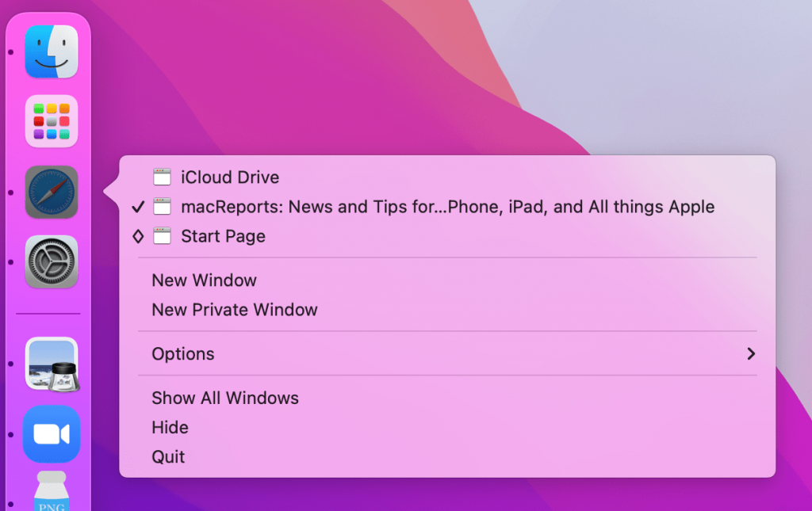Select the checked macReports window entry
This screenshot has height=511, width=812.
pyautogui.click(x=447, y=206)
